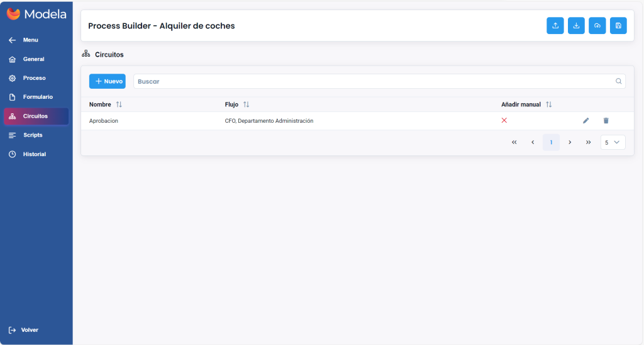Click the cloud upload publish icon
The image size is (644, 345).
pos(597,26)
